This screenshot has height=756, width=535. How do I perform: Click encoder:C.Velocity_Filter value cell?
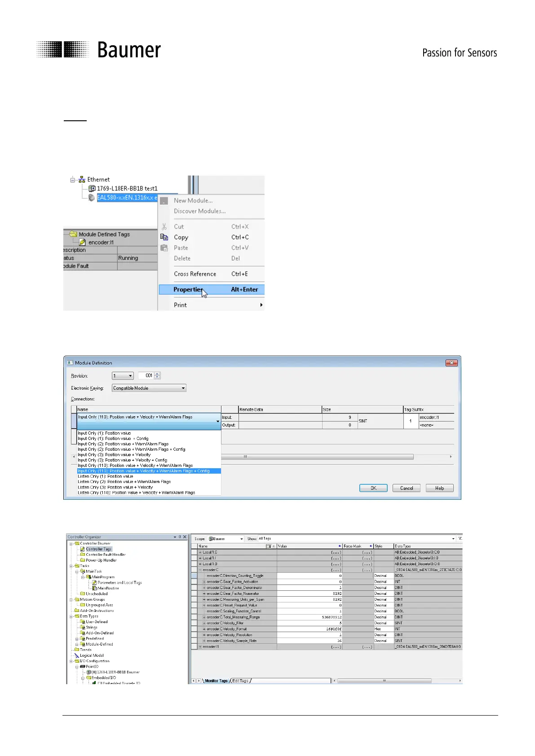(310, 623)
